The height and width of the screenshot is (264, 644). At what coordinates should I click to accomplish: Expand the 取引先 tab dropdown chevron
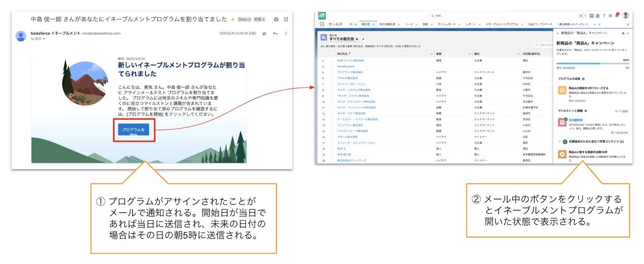coord(374,25)
